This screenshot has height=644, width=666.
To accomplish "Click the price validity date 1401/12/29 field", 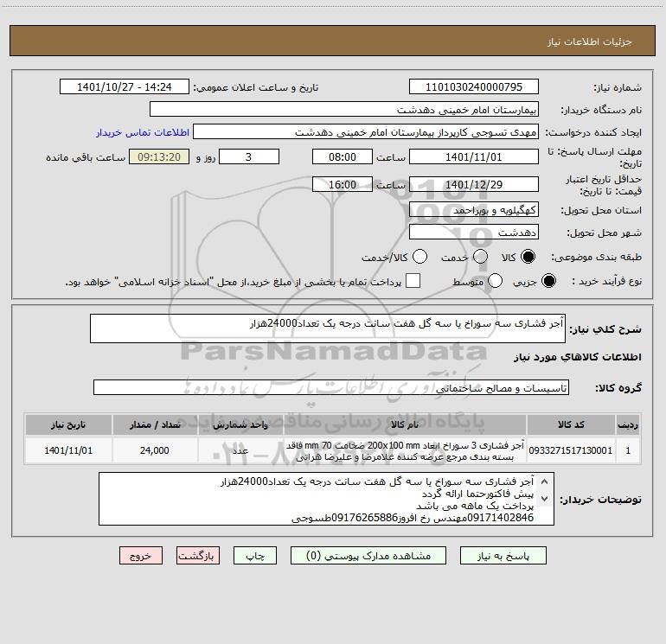I will click(474, 184).
